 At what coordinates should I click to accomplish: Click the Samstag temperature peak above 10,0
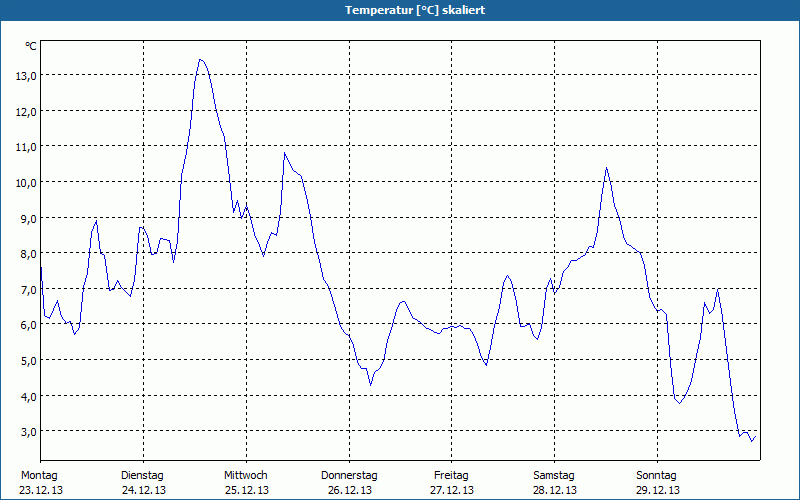click(x=606, y=168)
